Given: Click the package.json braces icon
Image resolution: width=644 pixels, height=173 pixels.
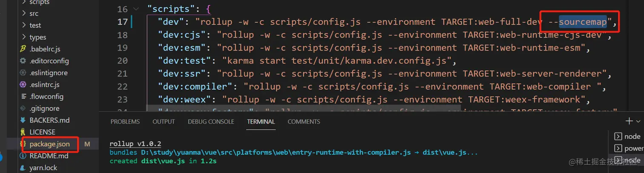Looking at the screenshot, I should click(23, 144).
